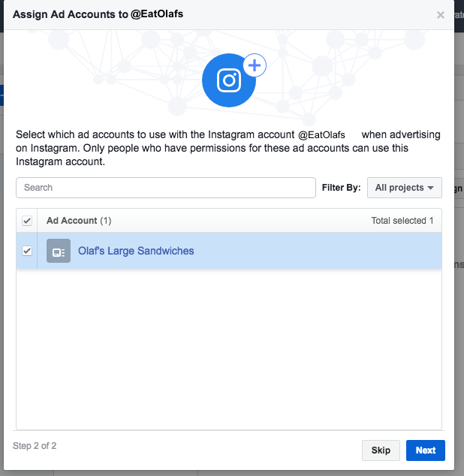The width and height of the screenshot is (464, 476).
Task: Click the Step 2 of 2 indicator
Action: click(x=35, y=446)
